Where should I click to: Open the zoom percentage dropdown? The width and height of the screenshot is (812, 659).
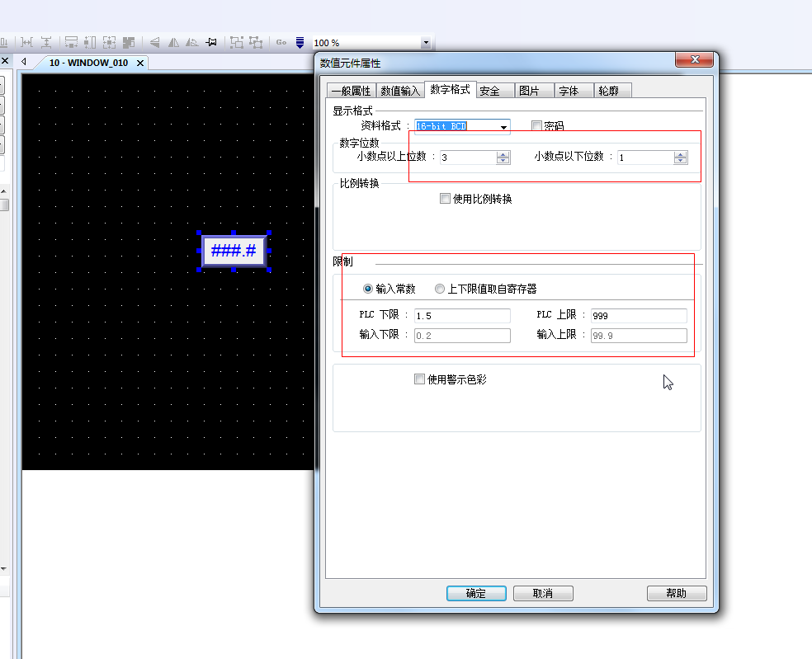pyautogui.click(x=426, y=43)
